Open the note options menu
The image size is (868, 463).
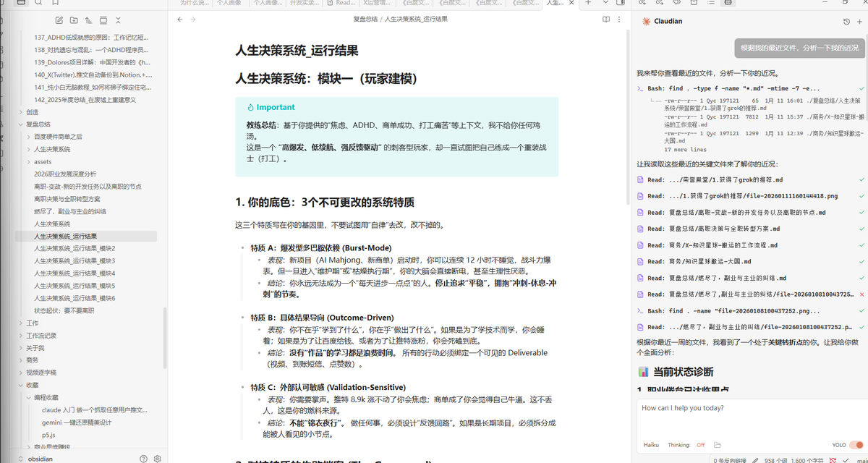pyautogui.click(x=618, y=20)
